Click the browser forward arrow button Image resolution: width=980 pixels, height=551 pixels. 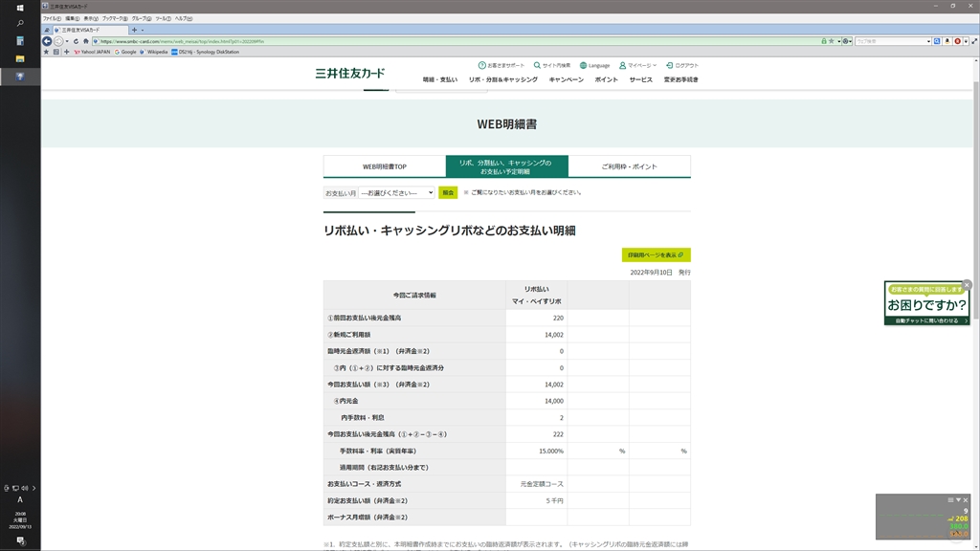58,41
